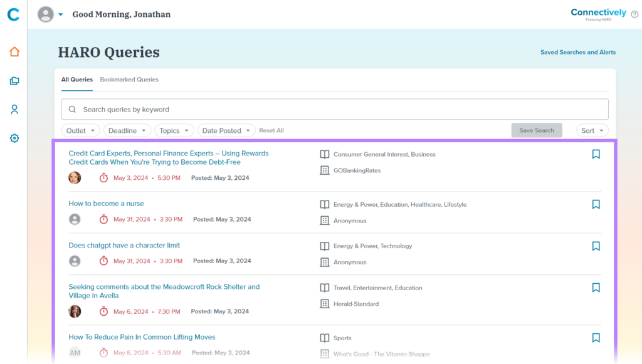Image resolution: width=642 pixels, height=364 pixels.
Task: Click topics book icon on nurse query
Action: [x=325, y=204]
